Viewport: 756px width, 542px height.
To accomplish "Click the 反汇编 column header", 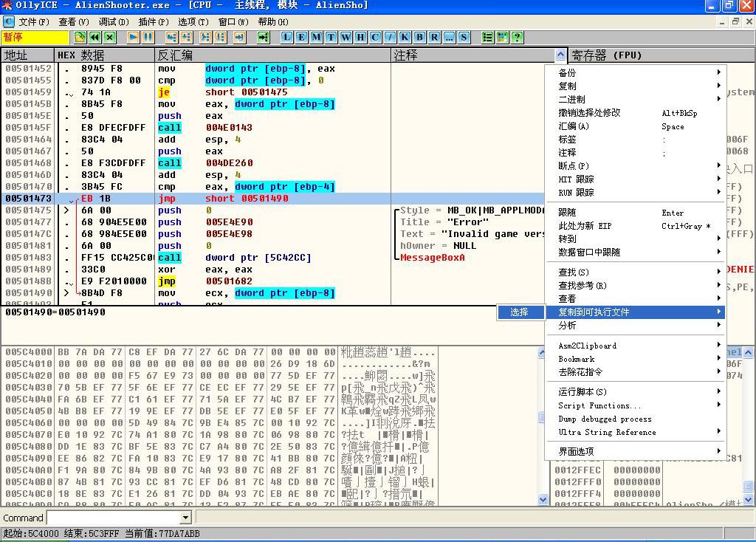I will coord(272,55).
